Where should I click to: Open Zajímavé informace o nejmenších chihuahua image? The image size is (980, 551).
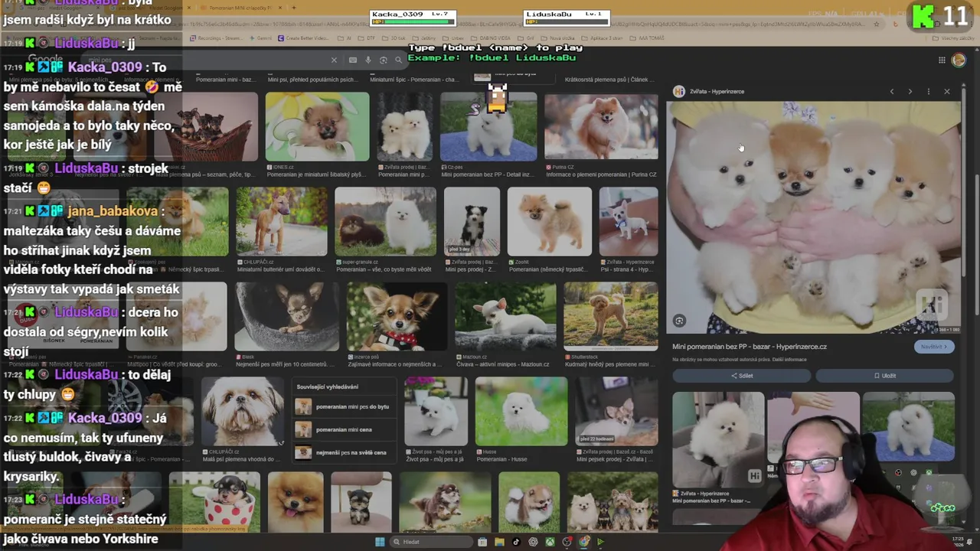397,317
